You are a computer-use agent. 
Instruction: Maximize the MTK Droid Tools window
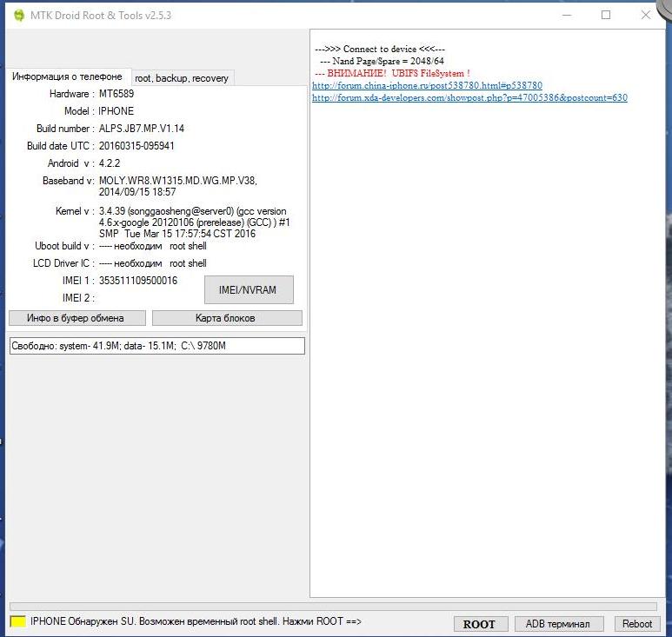click(606, 15)
